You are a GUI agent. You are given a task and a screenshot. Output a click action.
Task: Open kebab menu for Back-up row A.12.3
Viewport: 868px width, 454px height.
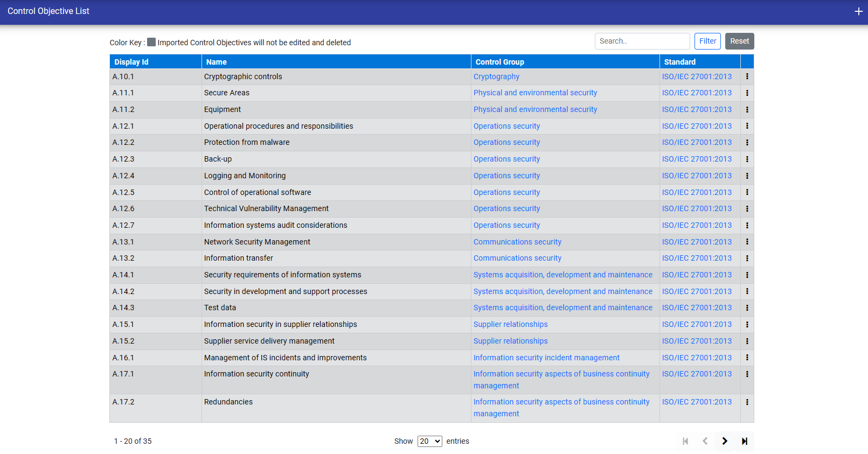(x=747, y=159)
